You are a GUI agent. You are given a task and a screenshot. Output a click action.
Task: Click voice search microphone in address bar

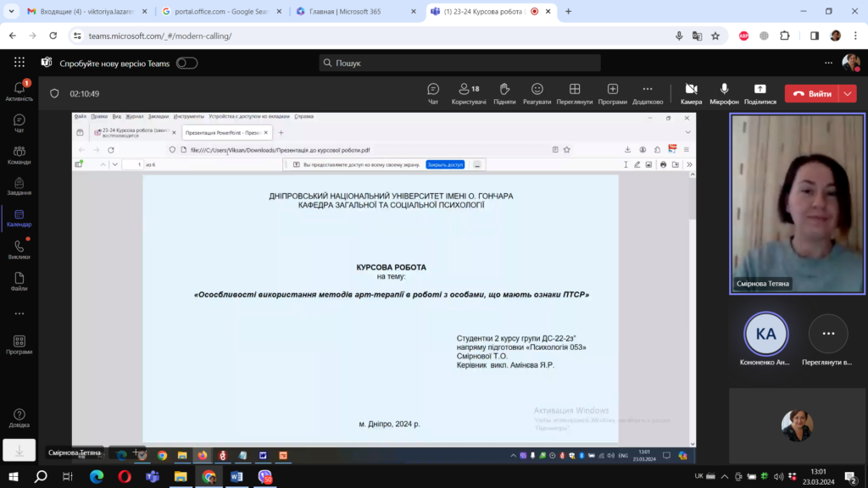679,36
